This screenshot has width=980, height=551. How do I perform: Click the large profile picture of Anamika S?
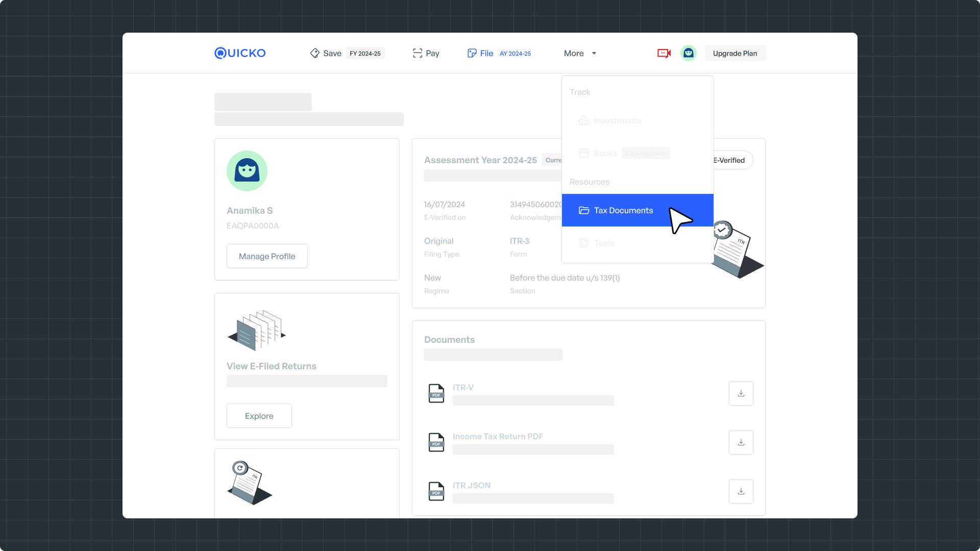coord(247,171)
